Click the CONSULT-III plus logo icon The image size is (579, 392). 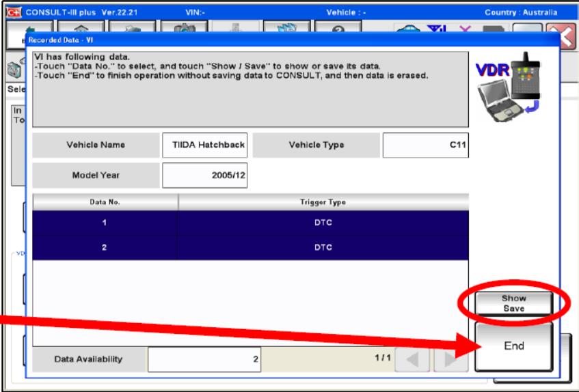tap(14, 12)
